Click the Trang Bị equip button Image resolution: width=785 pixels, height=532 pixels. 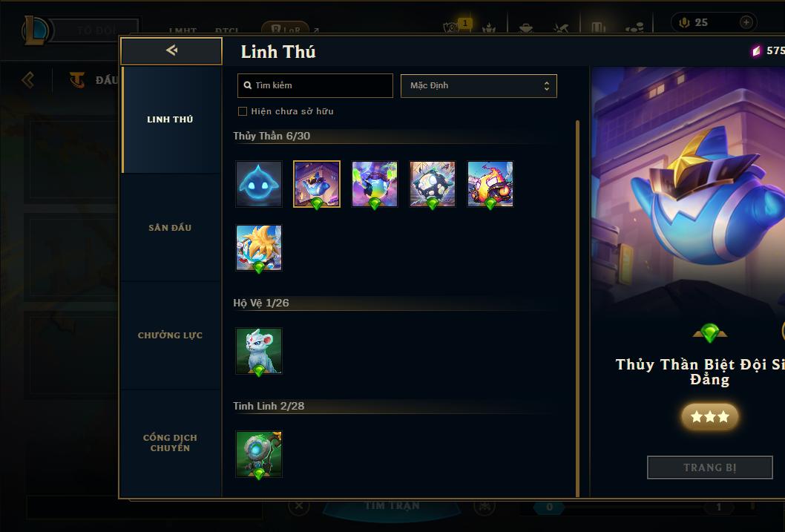point(709,467)
